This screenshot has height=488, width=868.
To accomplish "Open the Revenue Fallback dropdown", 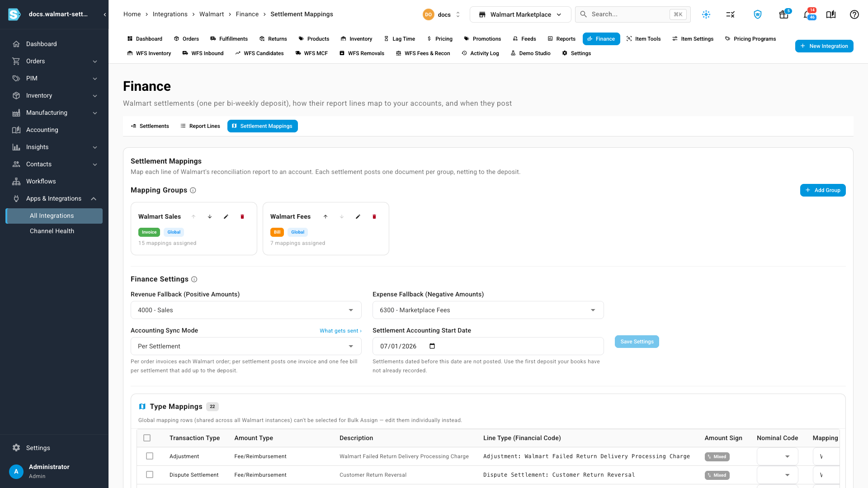I will (x=246, y=310).
